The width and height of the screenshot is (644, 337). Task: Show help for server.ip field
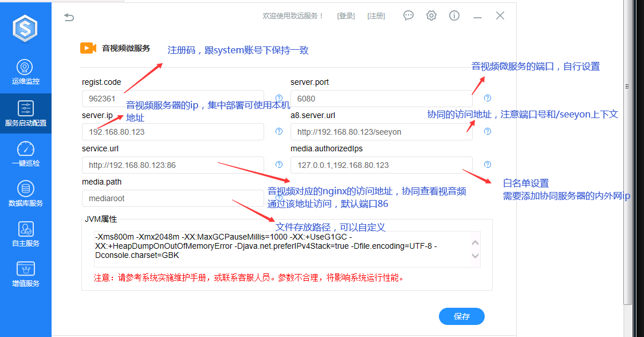click(279, 131)
